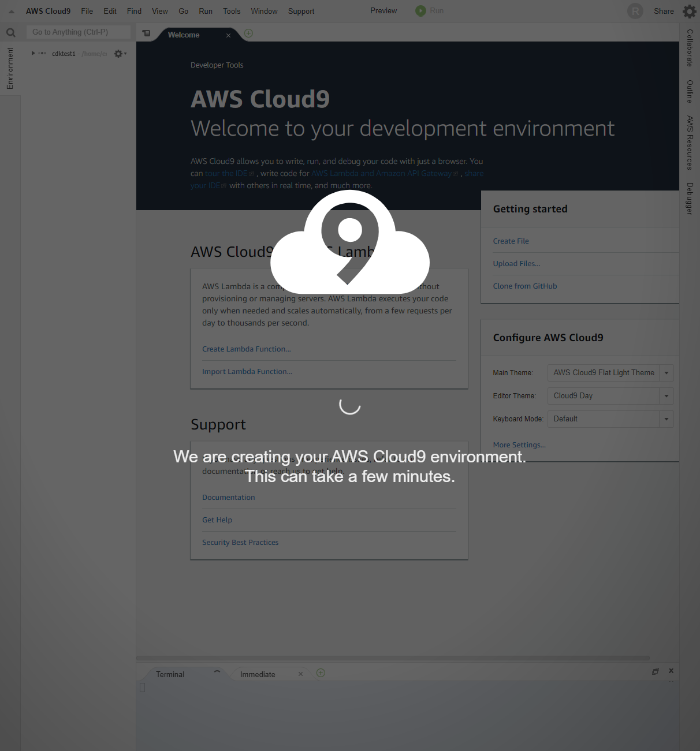Open the Find menu
This screenshot has width=700, height=751.
point(134,11)
